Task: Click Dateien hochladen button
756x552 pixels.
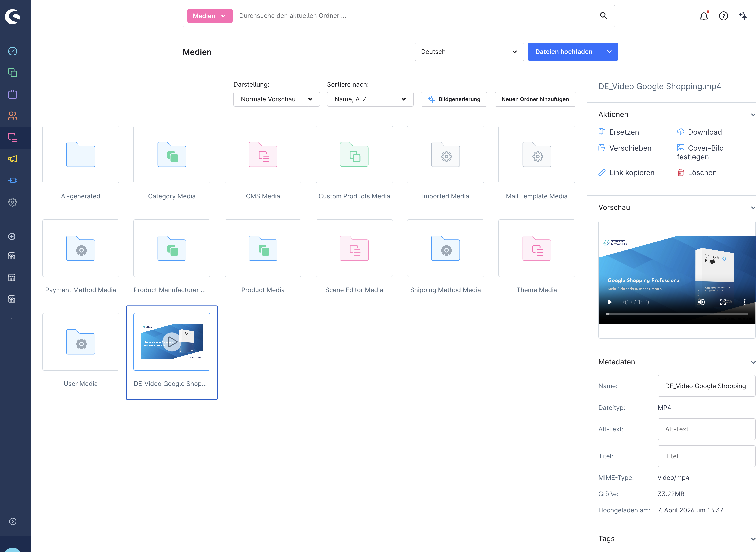Action: [x=564, y=52]
